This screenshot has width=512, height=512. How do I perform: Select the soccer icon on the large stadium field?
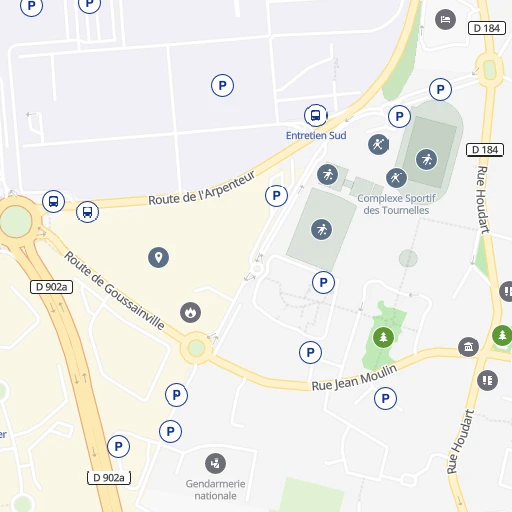[426, 159]
